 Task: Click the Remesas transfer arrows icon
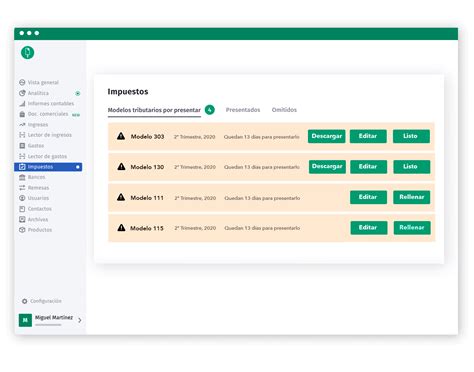tap(22, 188)
